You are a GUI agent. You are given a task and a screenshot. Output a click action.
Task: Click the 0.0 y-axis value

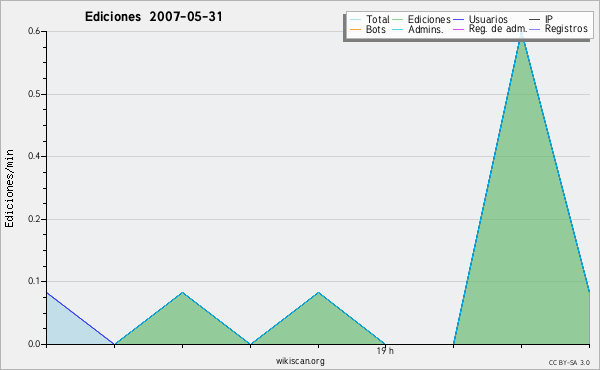[34, 344]
